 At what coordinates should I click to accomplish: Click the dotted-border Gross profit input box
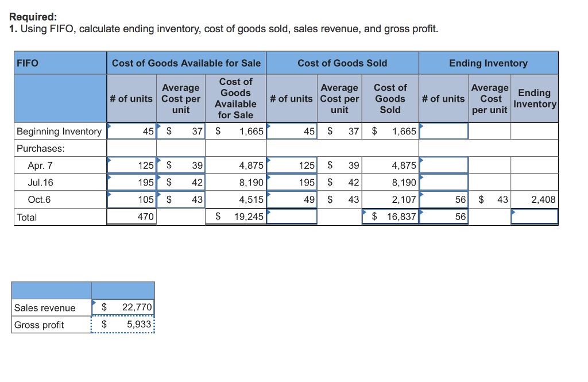click(x=122, y=325)
